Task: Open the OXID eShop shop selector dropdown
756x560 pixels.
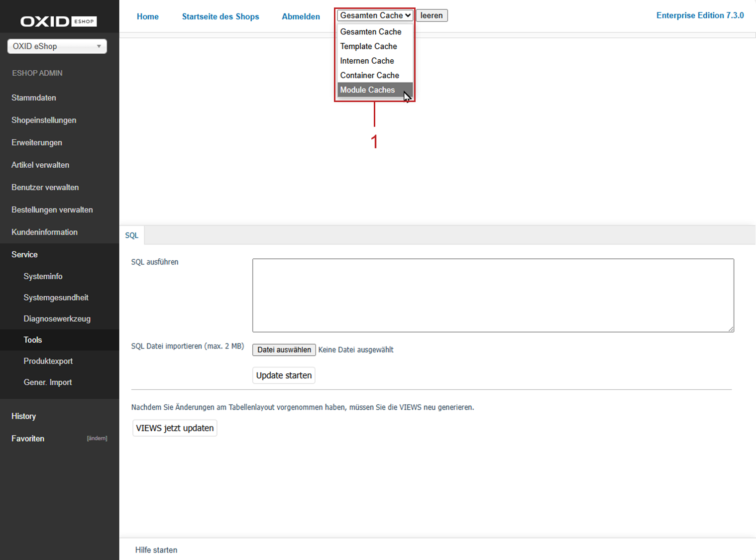Action: coord(57,46)
